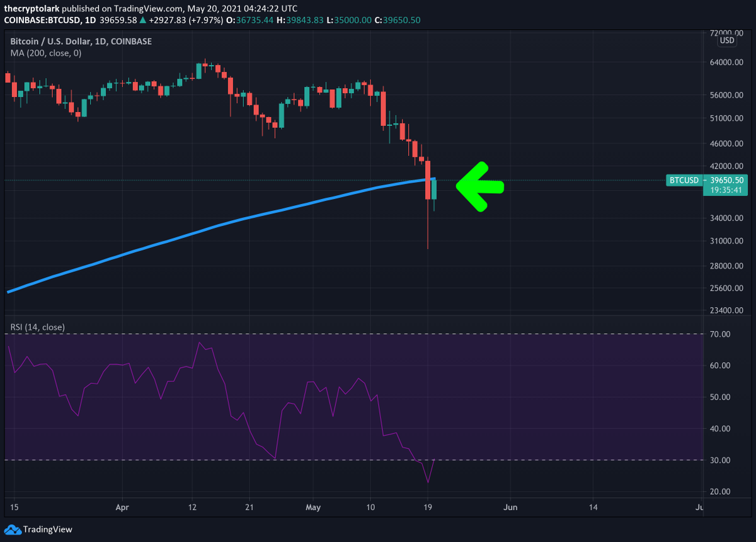
Task: Open the MA (200, close, 0) indicator legend
Action: pyautogui.click(x=45, y=54)
